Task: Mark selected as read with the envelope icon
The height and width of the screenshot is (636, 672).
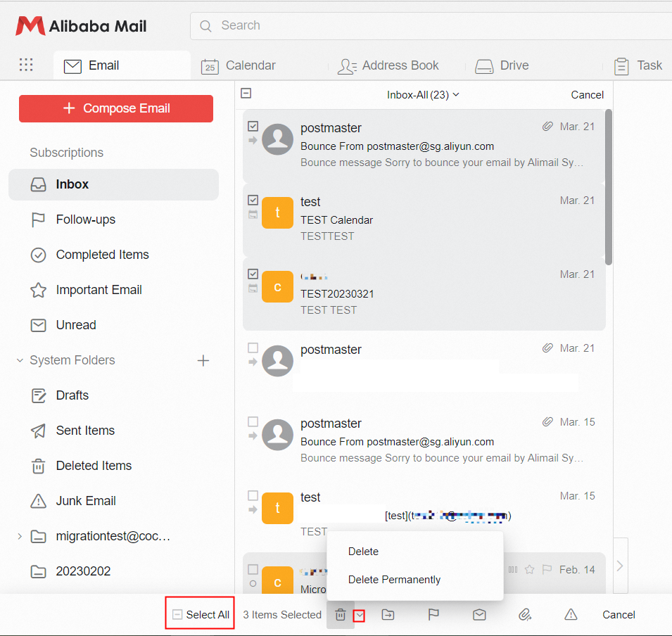Action: point(479,615)
